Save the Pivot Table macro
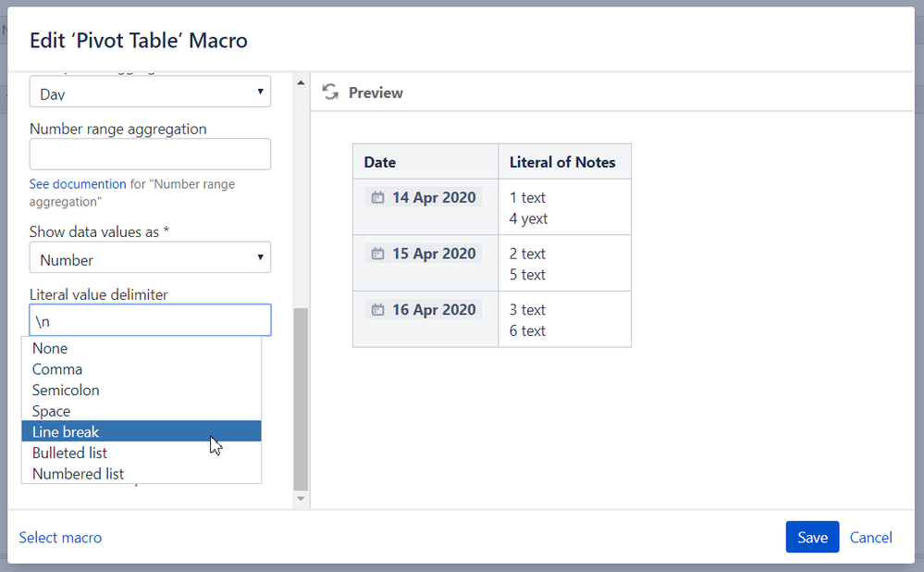This screenshot has height=572, width=924. pos(812,537)
